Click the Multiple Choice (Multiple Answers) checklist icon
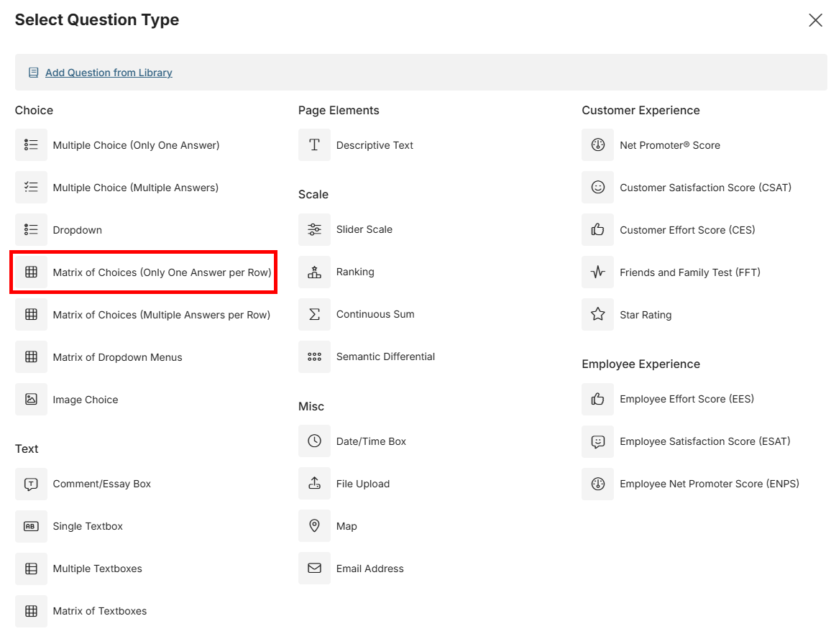Image resolution: width=831 pixels, height=644 pixels. pos(31,187)
